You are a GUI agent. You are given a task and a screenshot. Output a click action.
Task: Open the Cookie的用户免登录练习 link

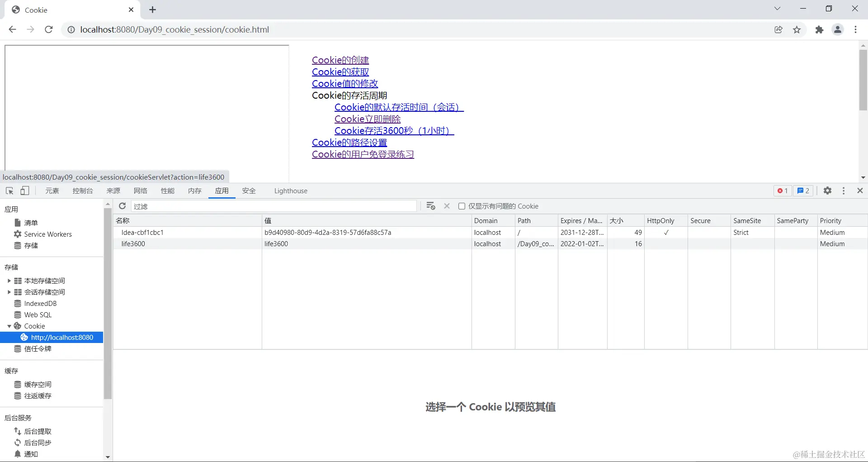pyautogui.click(x=363, y=154)
